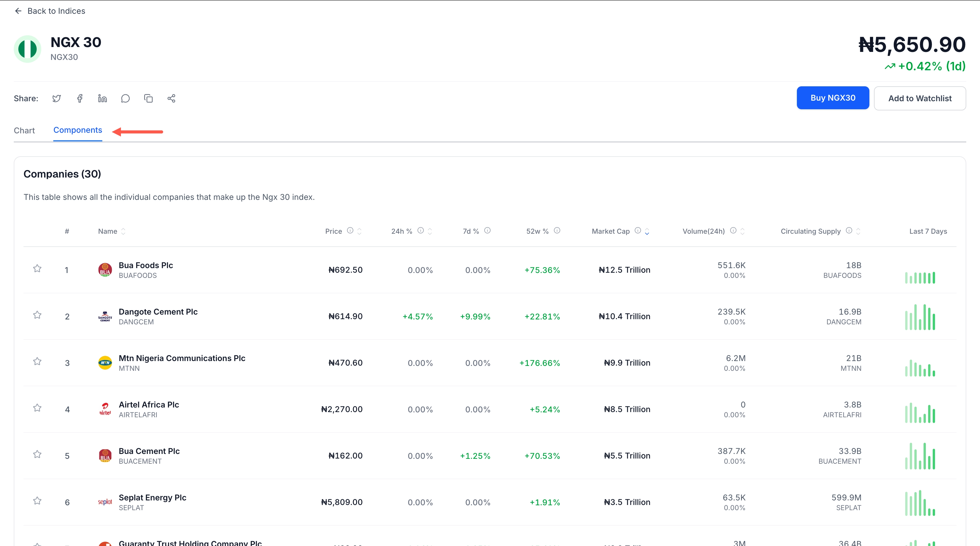Screen dimensions: 980x546
Task: Select the Components tab
Action: tap(78, 130)
